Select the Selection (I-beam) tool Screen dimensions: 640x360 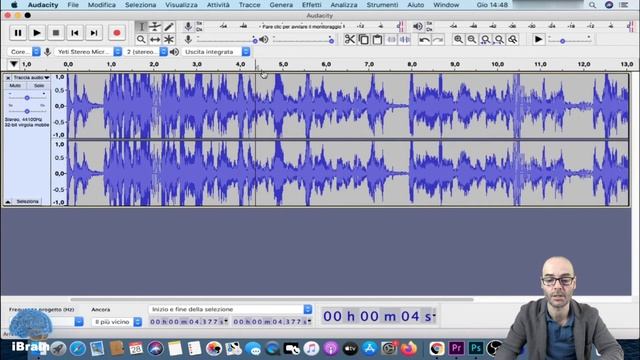point(141,27)
